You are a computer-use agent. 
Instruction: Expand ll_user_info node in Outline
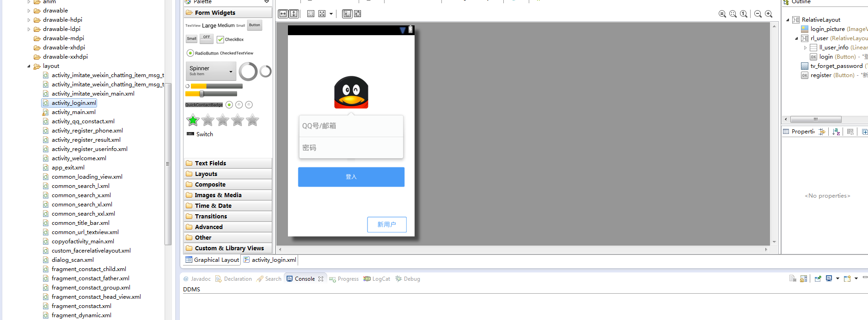tap(805, 48)
